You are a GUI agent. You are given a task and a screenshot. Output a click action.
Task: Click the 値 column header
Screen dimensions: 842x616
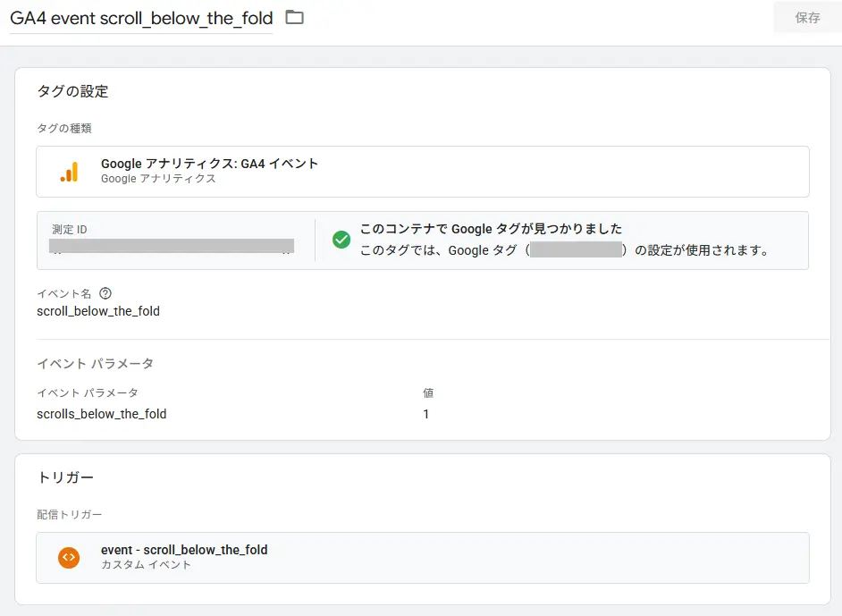point(428,393)
